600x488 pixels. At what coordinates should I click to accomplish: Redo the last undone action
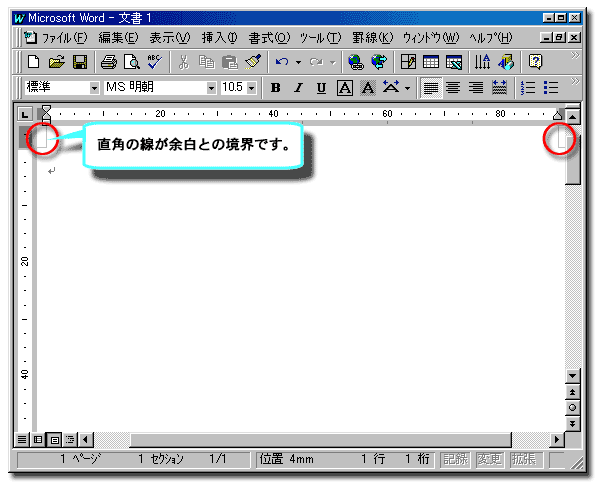[x=316, y=62]
